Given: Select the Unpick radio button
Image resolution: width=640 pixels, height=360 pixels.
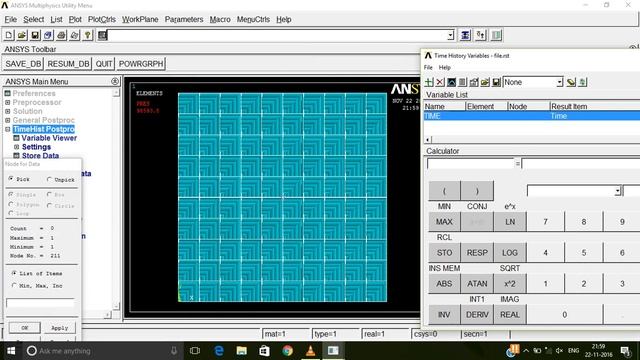Looking at the screenshot, I should (x=49, y=179).
